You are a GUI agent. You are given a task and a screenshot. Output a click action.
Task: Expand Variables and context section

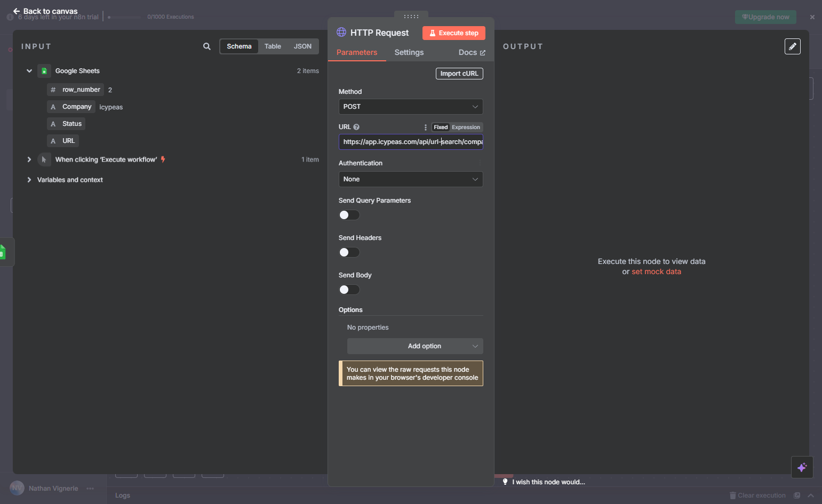click(29, 180)
